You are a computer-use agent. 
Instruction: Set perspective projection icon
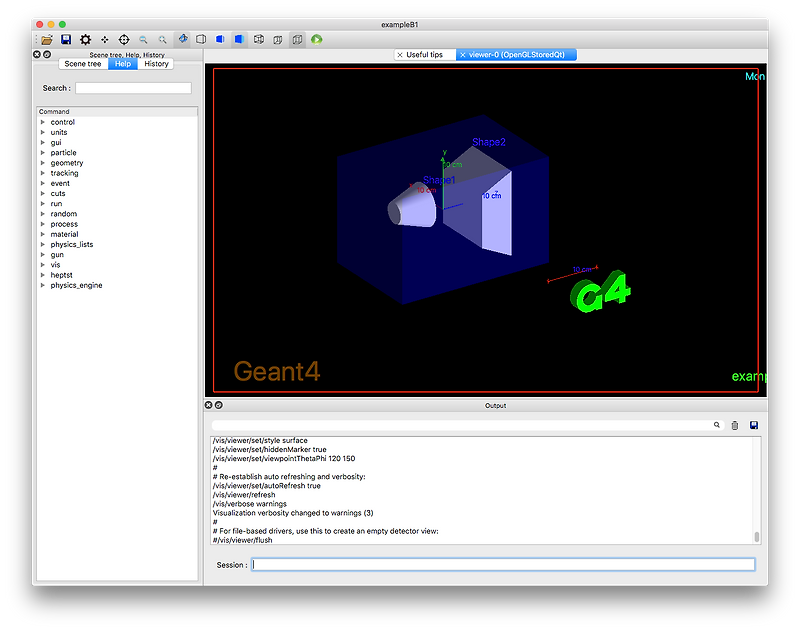pyautogui.click(x=278, y=39)
